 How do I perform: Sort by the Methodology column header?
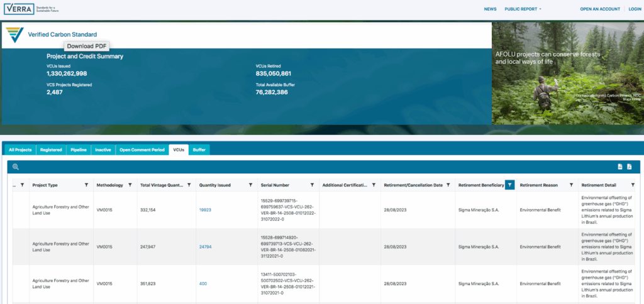pos(109,185)
